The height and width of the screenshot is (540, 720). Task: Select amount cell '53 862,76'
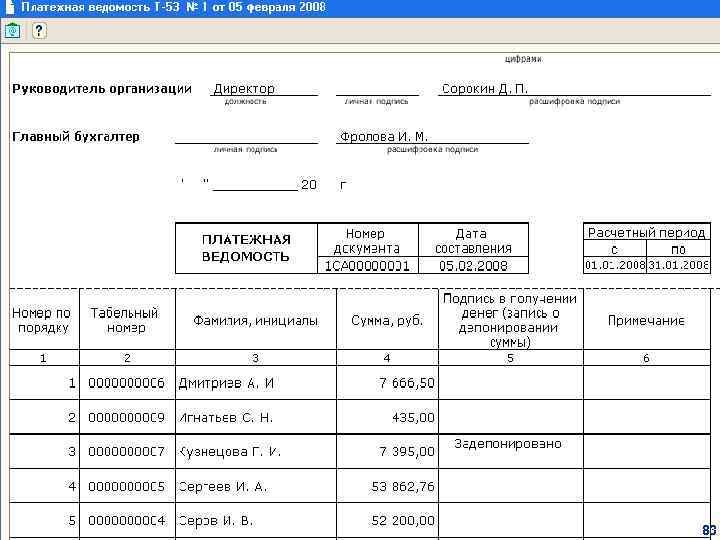[x=387, y=486]
